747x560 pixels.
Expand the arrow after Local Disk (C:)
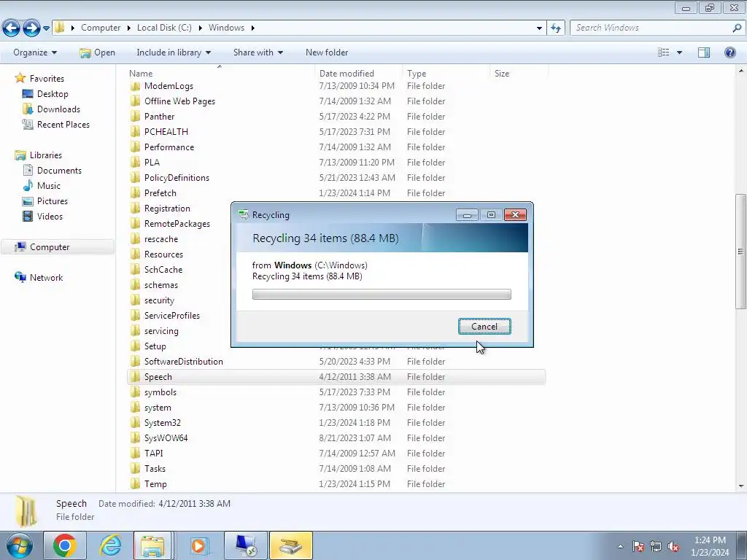[x=200, y=28]
